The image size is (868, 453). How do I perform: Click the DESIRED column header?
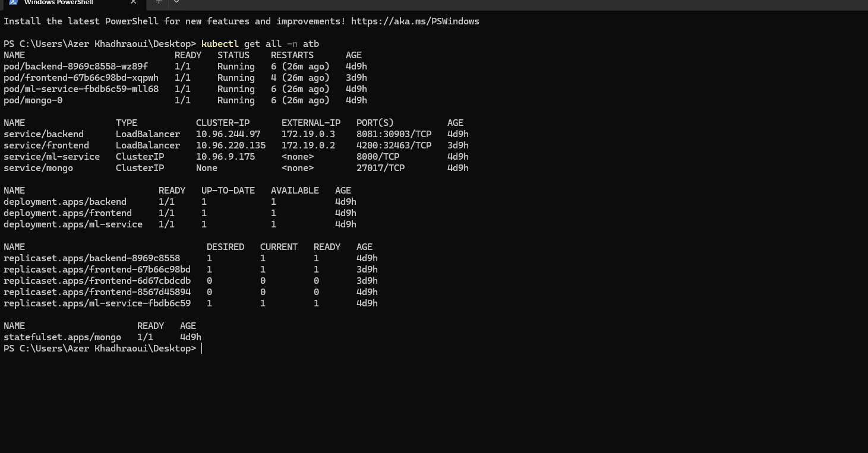pyautogui.click(x=225, y=247)
